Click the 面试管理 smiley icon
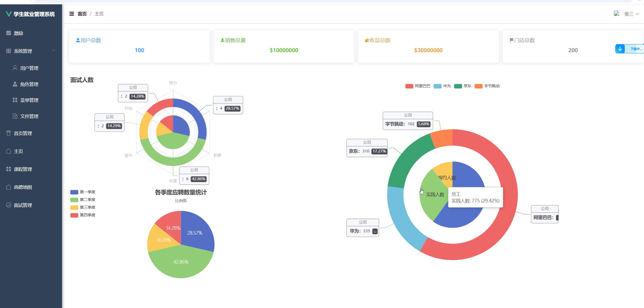 click(8, 205)
